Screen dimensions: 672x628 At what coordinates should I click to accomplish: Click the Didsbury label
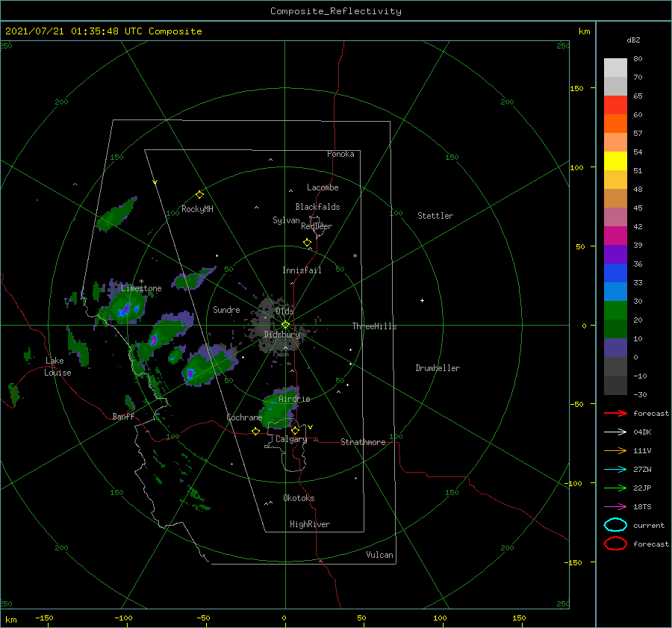pyautogui.click(x=281, y=335)
